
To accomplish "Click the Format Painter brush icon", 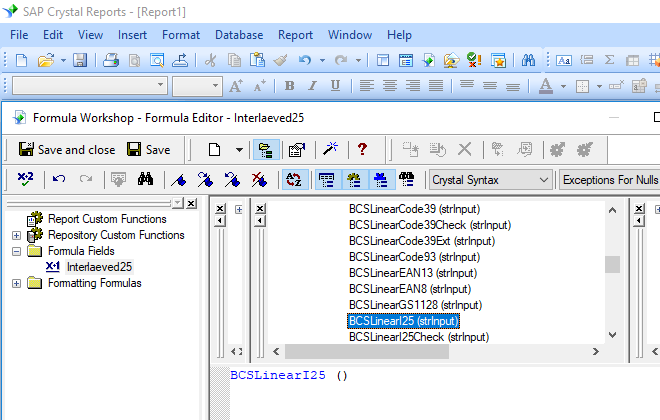I will [281, 61].
